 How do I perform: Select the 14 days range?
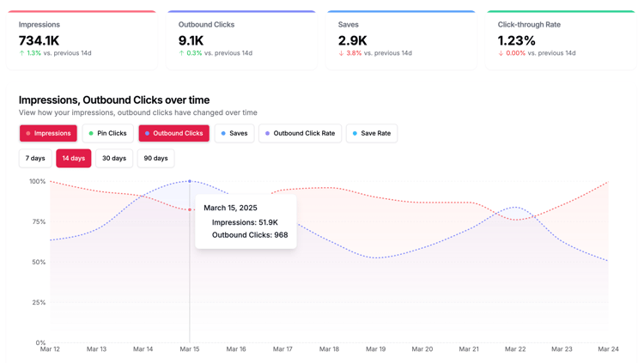(74, 159)
